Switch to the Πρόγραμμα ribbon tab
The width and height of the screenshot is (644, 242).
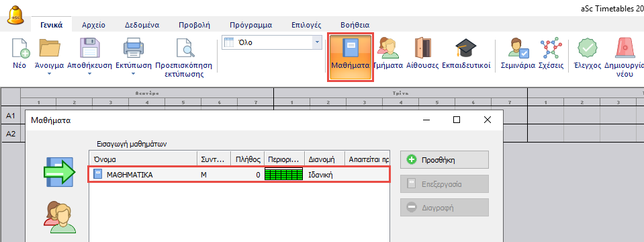tap(251, 25)
